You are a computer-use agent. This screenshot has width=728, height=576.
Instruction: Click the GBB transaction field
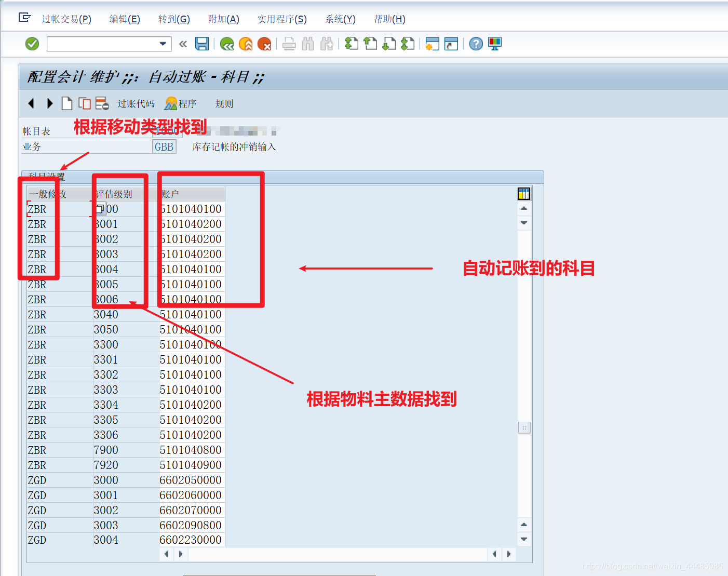[164, 147]
